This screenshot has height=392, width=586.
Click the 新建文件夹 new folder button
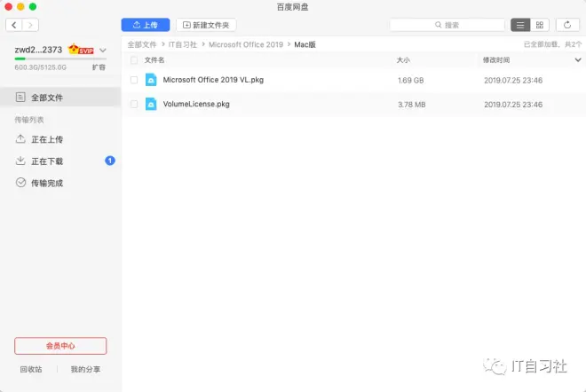tap(206, 25)
